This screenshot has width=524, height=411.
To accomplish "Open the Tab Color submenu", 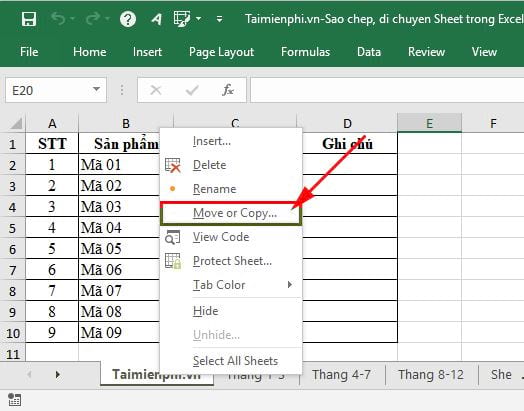I will pos(231,285).
